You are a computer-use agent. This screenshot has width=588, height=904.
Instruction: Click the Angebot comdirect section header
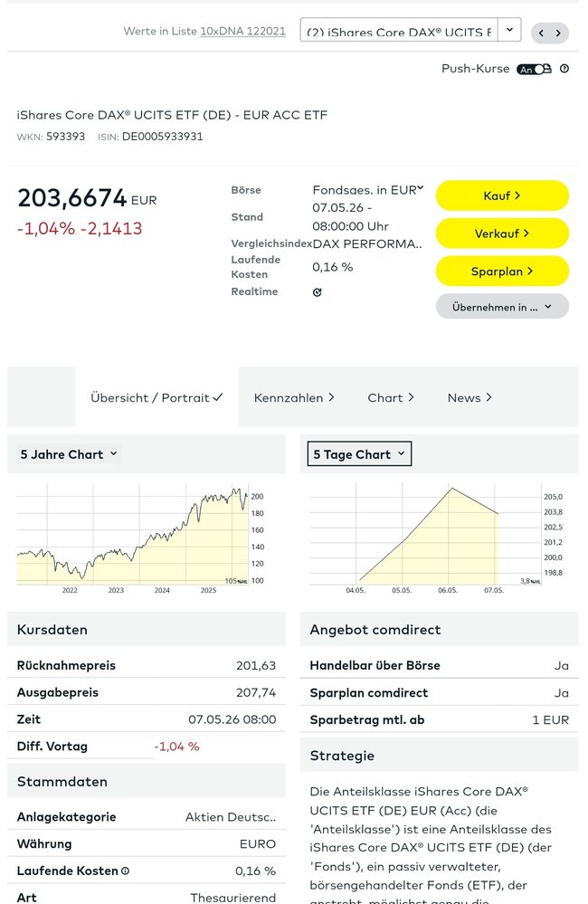(x=440, y=630)
